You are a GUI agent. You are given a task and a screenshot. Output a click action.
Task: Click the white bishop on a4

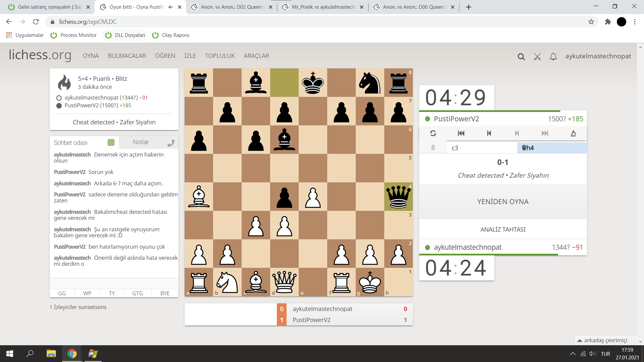199,197
